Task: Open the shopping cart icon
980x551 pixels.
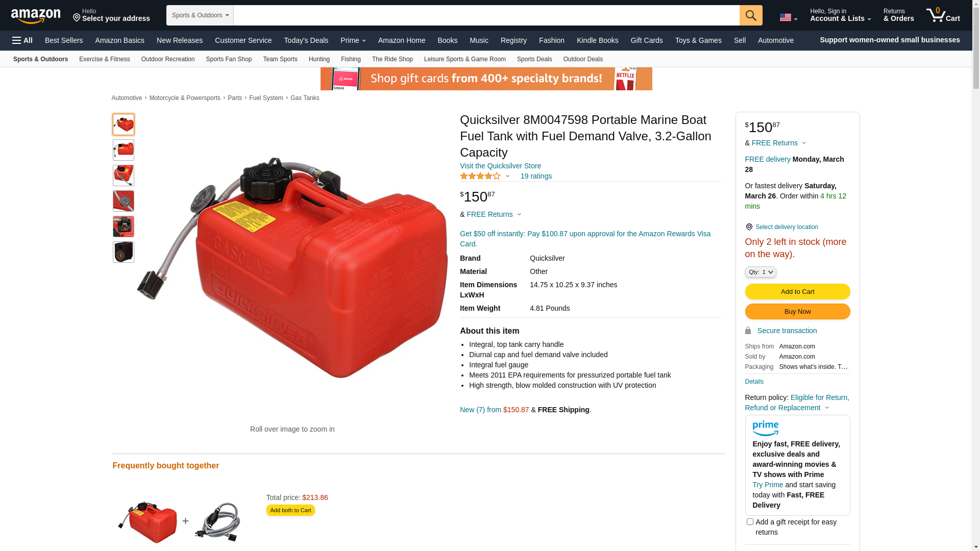Action: [x=943, y=15]
